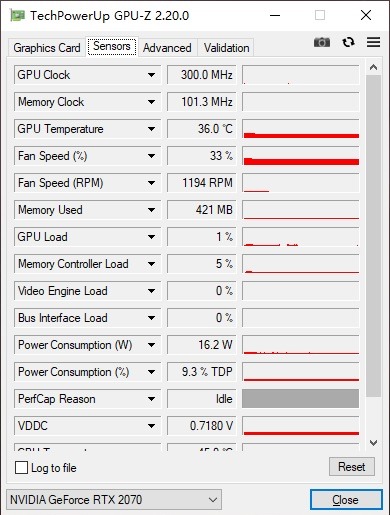Image resolution: width=390 pixels, height=515 pixels.
Task: Open the hamburger menu icon
Action: tap(373, 42)
